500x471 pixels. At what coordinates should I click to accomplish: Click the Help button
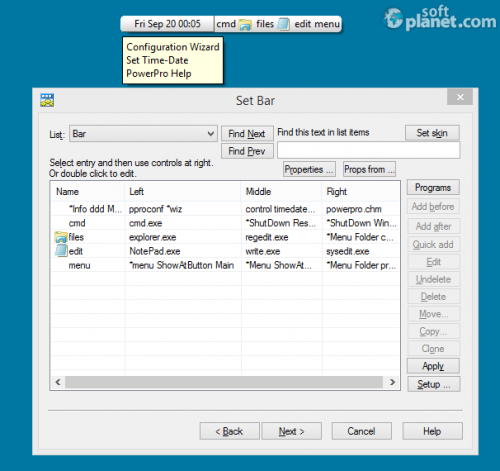coord(432,431)
